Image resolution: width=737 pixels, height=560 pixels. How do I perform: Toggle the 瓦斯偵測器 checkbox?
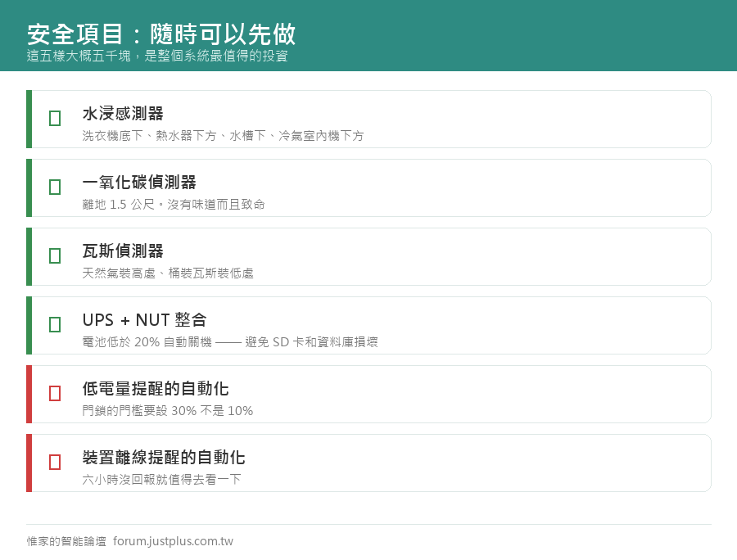[55, 256]
